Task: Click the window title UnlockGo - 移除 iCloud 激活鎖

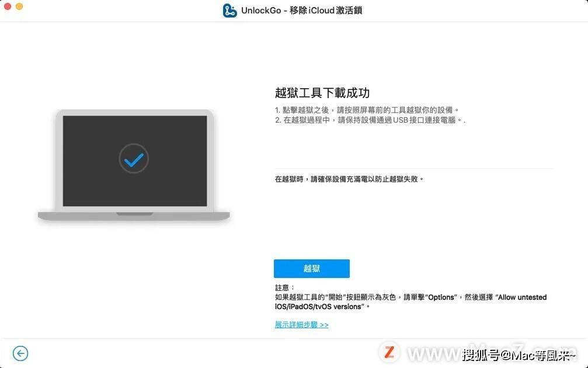Action: tap(301, 11)
